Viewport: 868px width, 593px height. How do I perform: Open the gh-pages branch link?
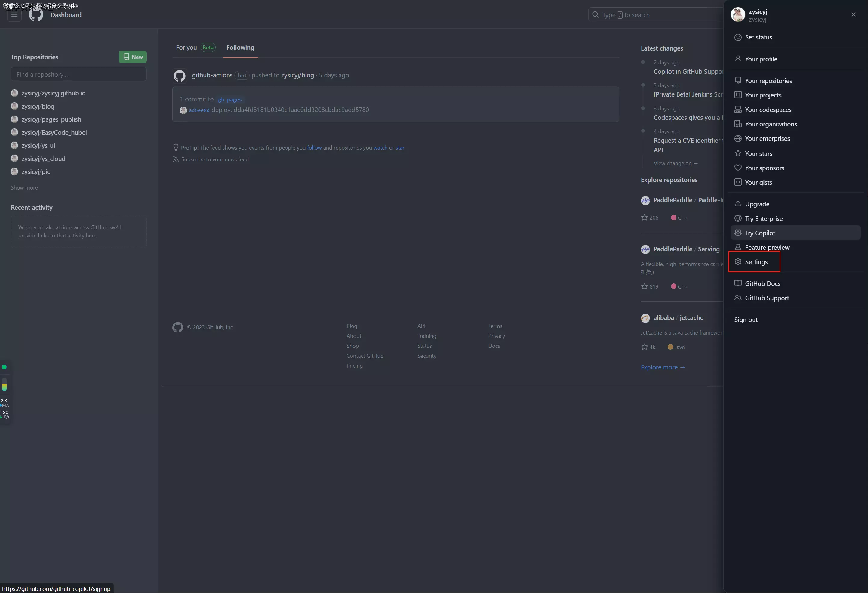coord(230,100)
